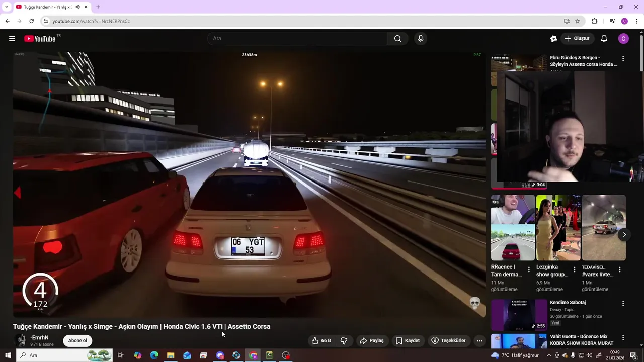
Task: Open Task View on the taskbar
Action: tap(121, 355)
